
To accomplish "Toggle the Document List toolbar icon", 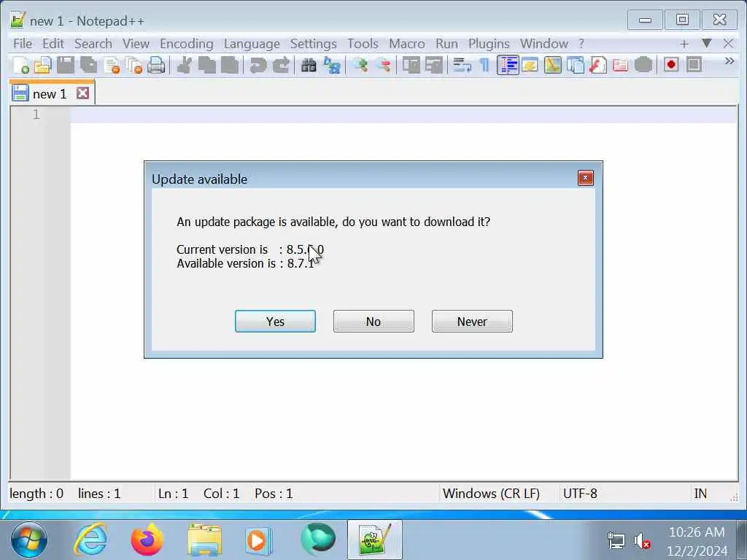I will [x=575, y=65].
